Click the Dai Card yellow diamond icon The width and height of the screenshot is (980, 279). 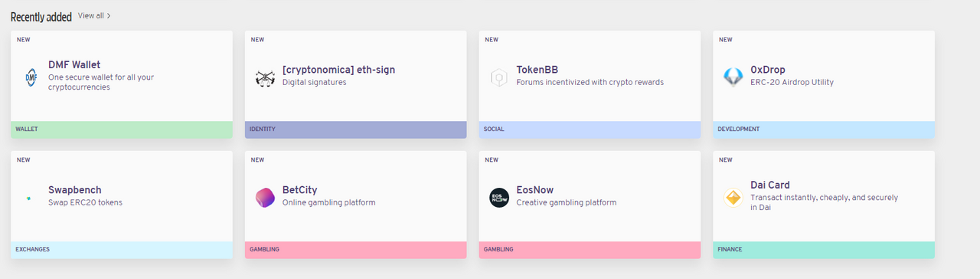tap(733, 198)
